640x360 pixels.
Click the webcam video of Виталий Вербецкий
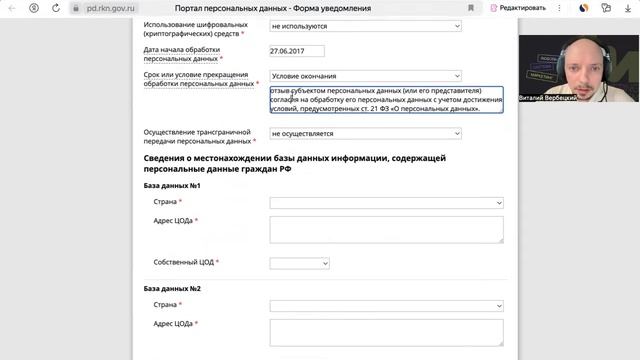[x=579, y=68]
